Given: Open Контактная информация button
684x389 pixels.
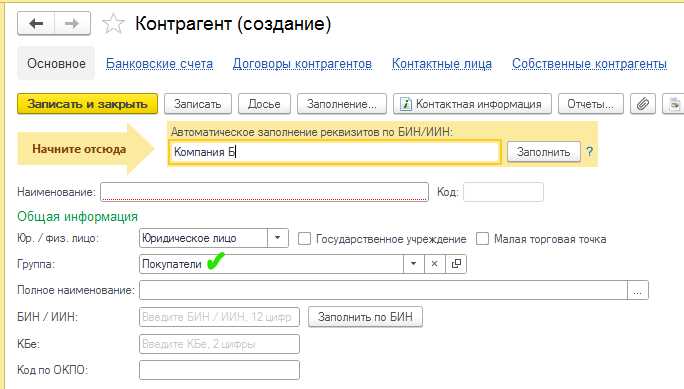Looking at the screenshot, I should 472,104.
